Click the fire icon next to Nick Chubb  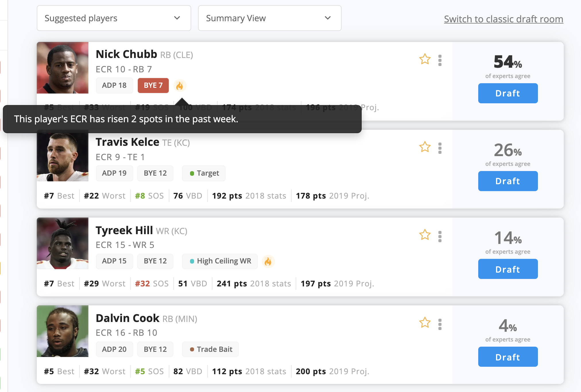point(181,85)
